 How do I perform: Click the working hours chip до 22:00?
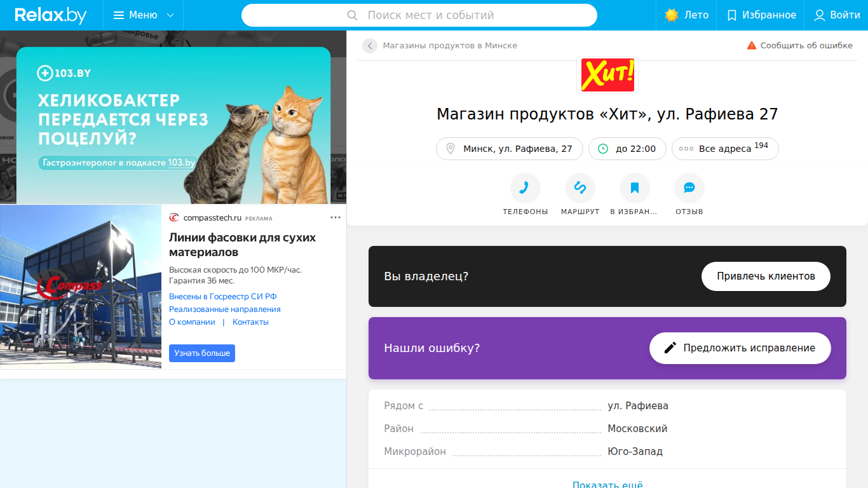(627, 149)
